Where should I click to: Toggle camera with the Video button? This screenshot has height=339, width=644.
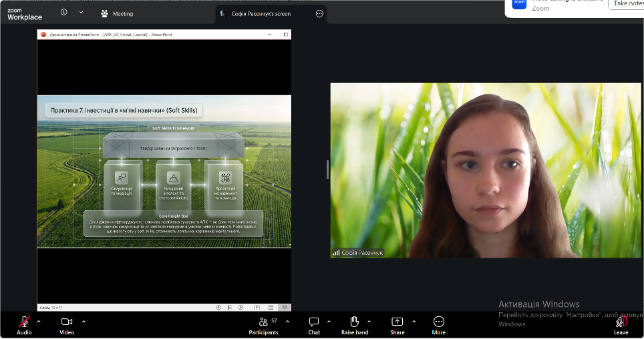(67, 322)
